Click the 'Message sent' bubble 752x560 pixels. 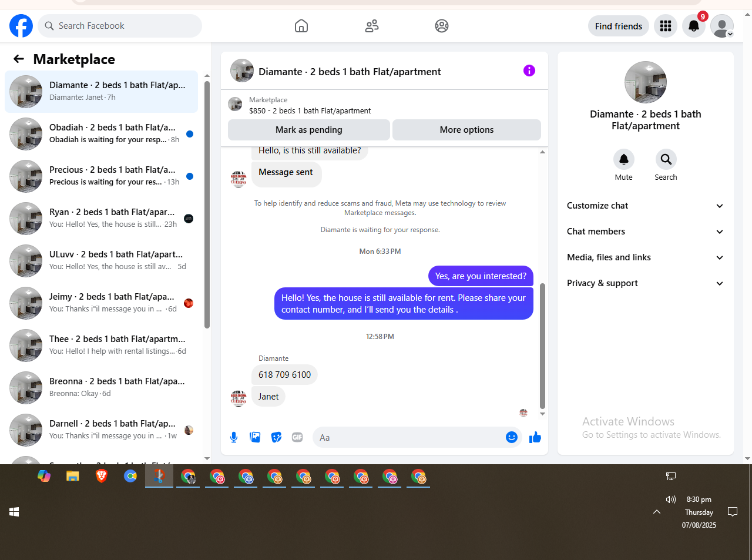[286, 174]
